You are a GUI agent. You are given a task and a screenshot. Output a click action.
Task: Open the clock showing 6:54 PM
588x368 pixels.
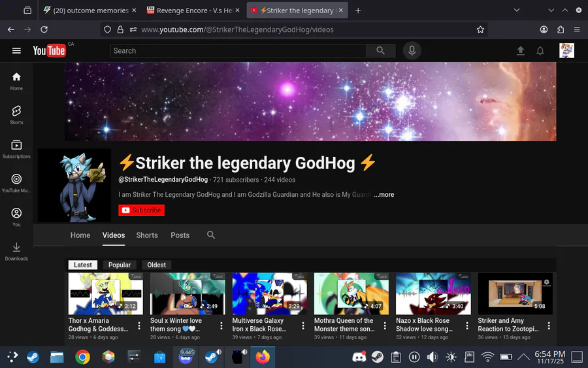tap(549, 357)
